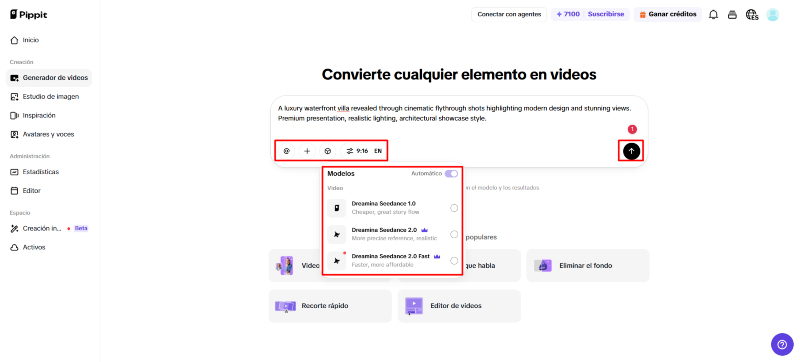Click the 7100 credits counter
Image resolution: width=800 pixels, height=362 pixels.
pos(568,14)
